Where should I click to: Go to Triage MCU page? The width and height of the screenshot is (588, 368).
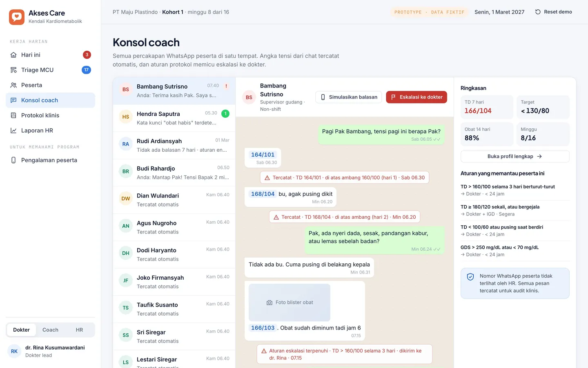50,70
